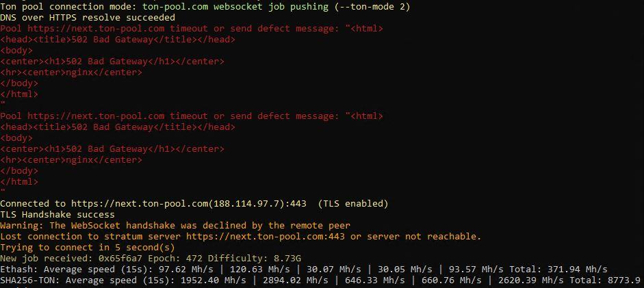Click the WebSocket handshake declined warning
The height and width of the screenshot is (288, 644).
[175, 226]
